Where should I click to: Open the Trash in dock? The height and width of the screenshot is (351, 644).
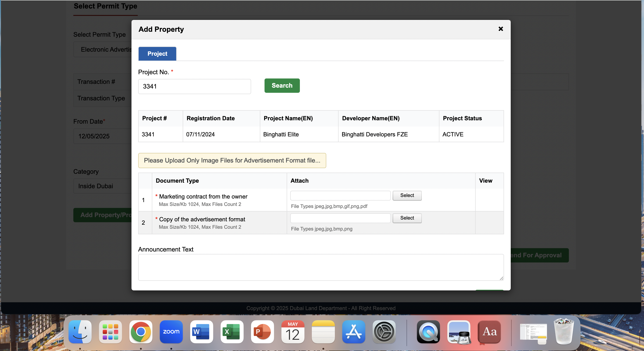[563, 332]
